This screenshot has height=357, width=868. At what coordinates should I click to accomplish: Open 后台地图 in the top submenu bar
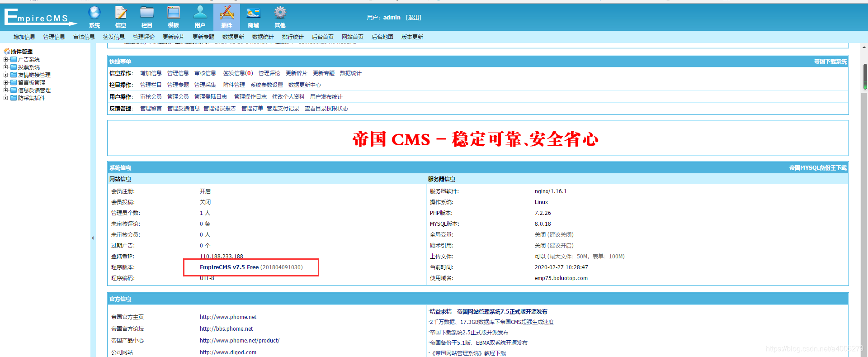(x=382, y=37)
